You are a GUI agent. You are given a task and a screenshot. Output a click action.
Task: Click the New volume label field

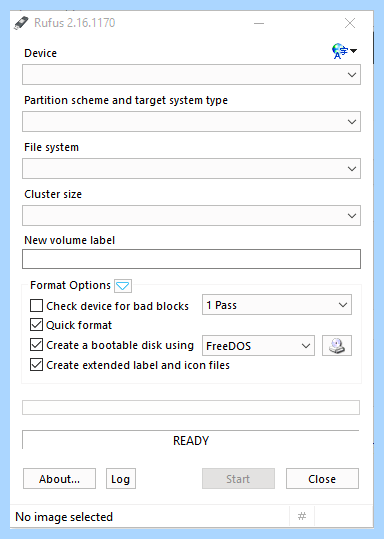[191, 259]
